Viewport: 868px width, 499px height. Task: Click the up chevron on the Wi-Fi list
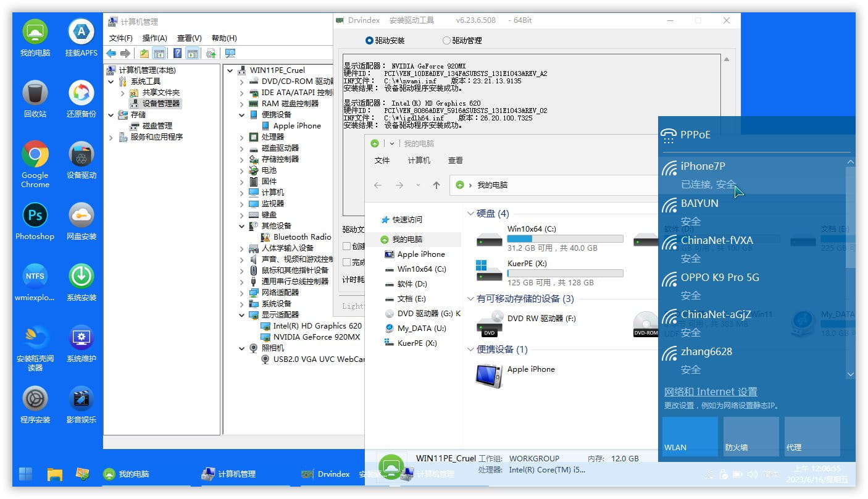pyautogui.click(x=851, y=162)
